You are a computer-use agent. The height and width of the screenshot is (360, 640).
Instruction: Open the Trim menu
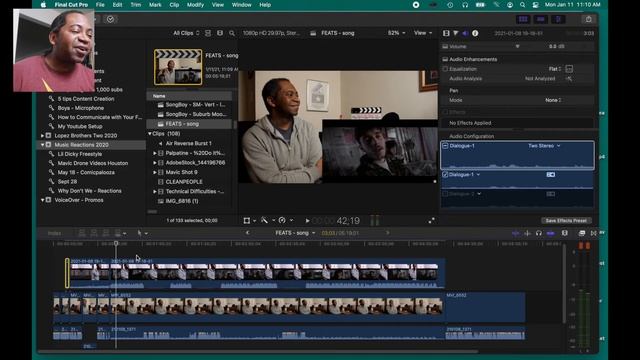[136, 5]
